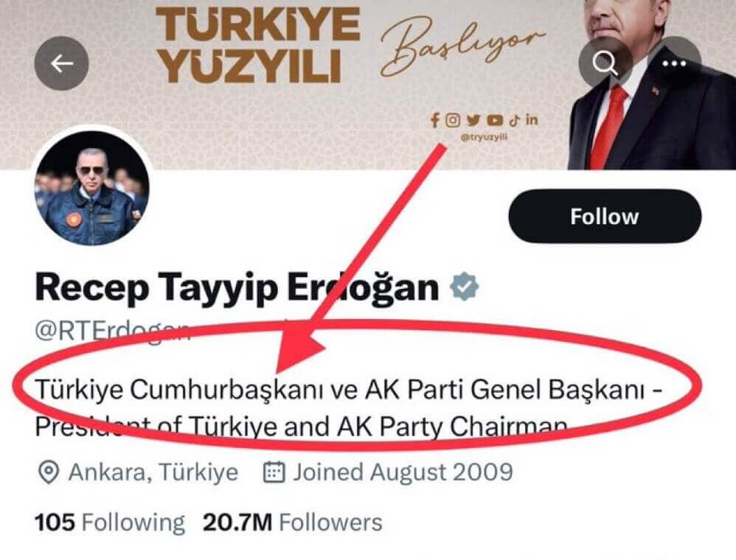View the 105 Following list
The width and height of the screenshot is (736, 560).
(110, 522)
